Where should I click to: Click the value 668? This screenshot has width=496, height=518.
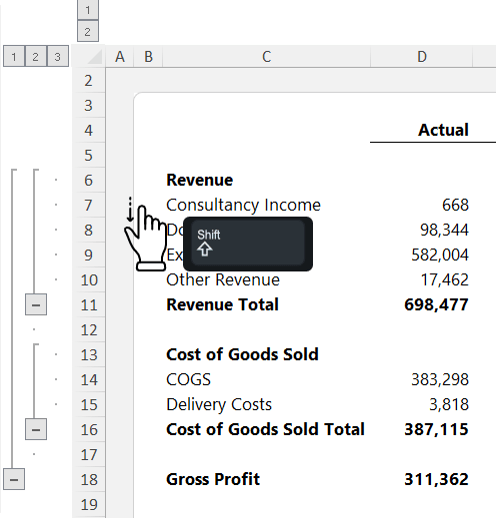coord(455,205)
